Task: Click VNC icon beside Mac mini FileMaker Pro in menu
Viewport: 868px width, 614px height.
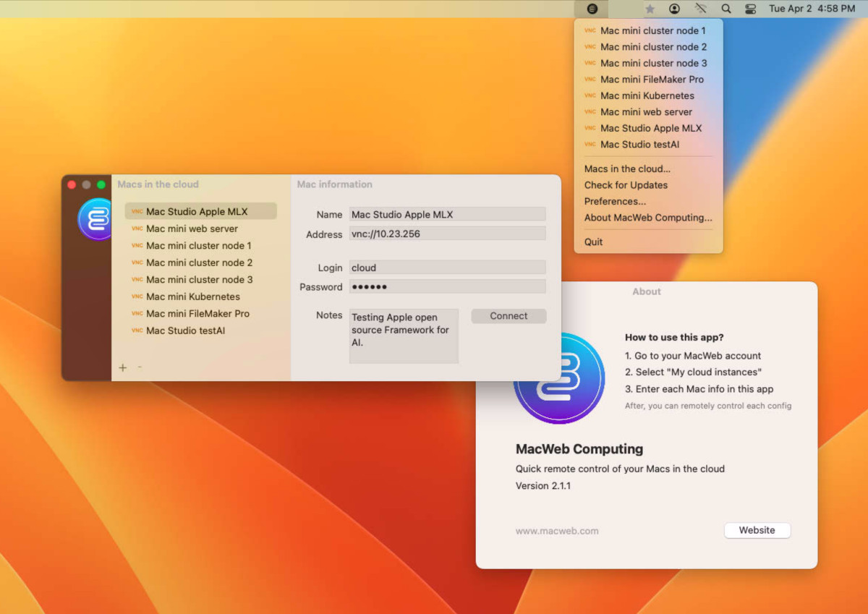Action: click(x=590, y=80)
